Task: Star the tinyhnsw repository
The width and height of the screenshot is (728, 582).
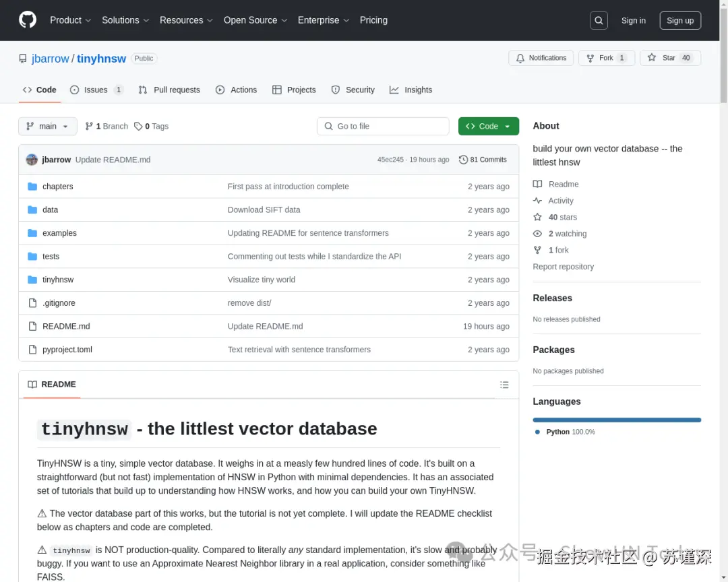Action: [x=670, y=58]
